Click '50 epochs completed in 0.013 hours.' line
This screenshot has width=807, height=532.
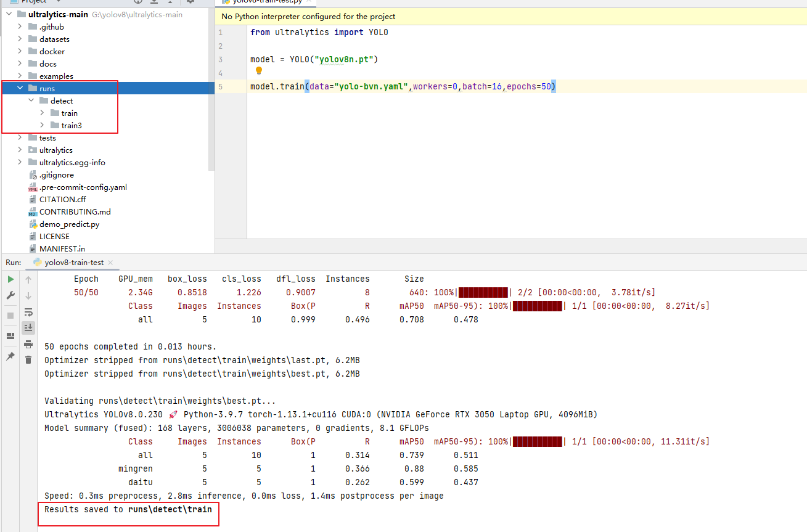click(131, 346)
